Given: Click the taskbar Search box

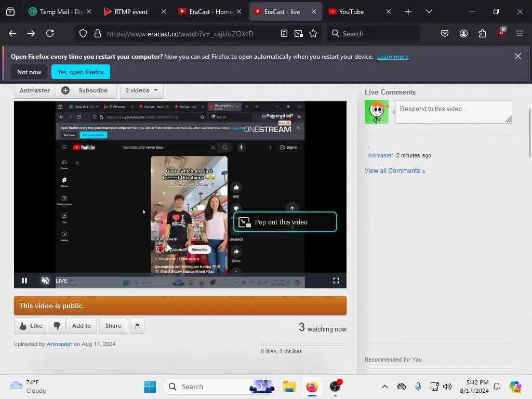Looking at the screenshot, I should (x=220, y=387).
